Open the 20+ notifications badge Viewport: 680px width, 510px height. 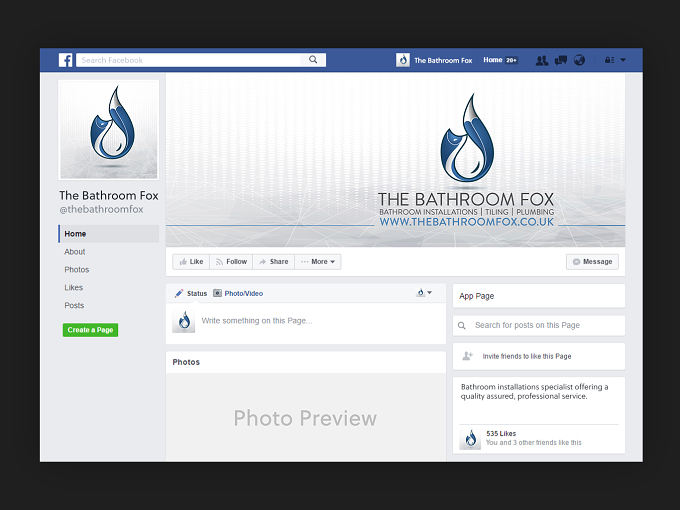click(x=512, y=60)
